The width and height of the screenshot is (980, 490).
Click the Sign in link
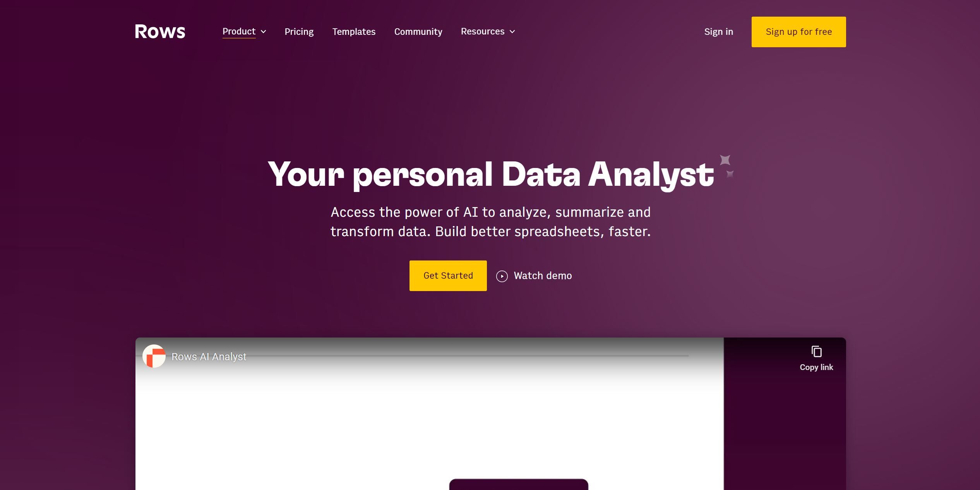tap(719, 32)
